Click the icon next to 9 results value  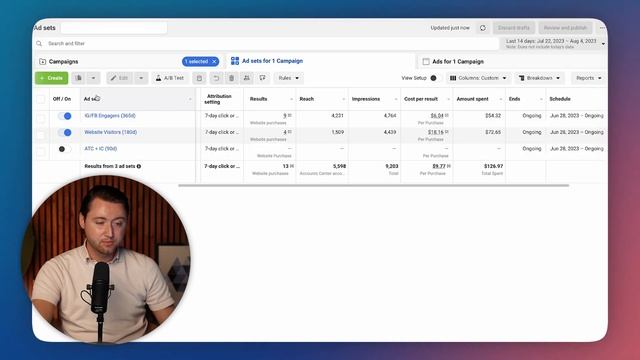pyautogui.click(x=290, y=116)
